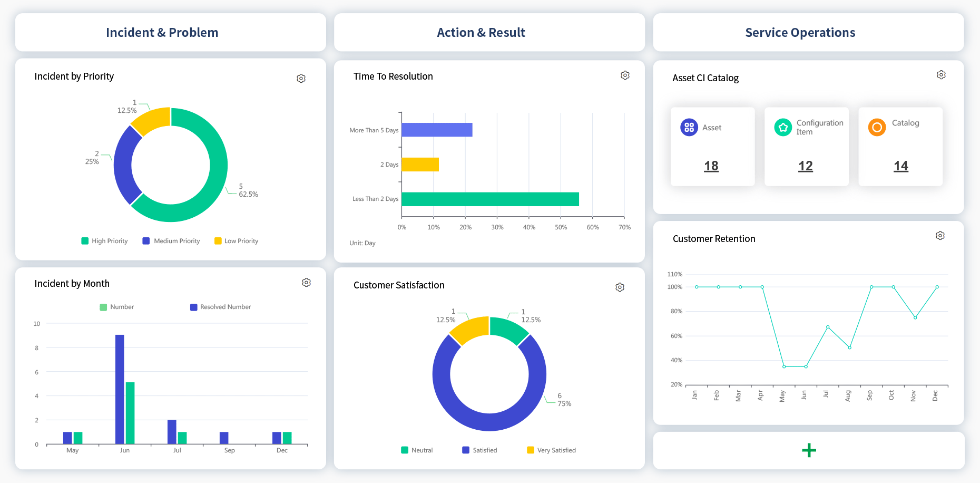Select the Service Operations section header
The width and height of the screenshot is (980, 483).
tap(800, 33)
